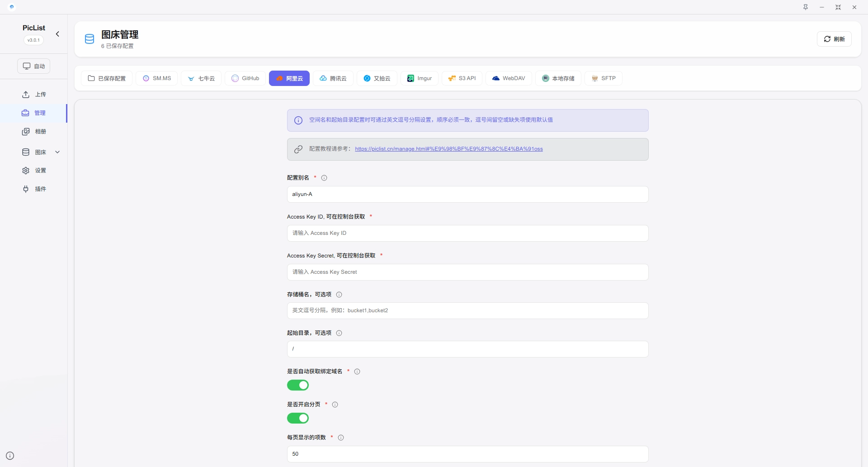
Task: Open the piclist.cn configuration tutorial link
Action: 449,149
